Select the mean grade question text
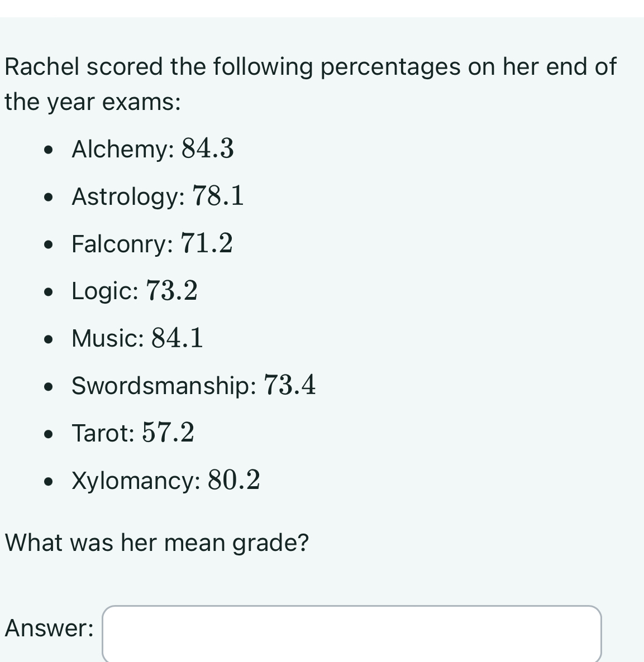The image size is (644, 662). (156, 542)
